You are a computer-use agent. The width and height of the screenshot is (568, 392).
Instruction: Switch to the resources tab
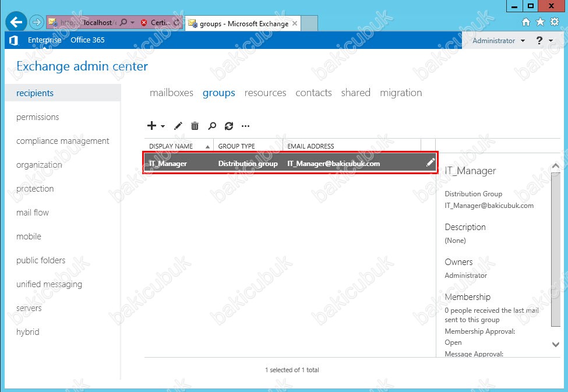(x=265, y=93)
